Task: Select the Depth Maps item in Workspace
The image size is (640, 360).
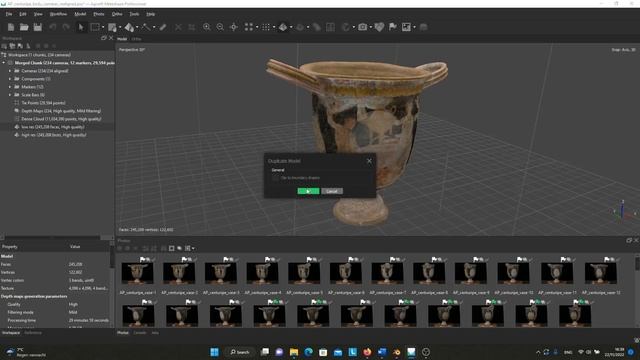Action: coord(61,111)
